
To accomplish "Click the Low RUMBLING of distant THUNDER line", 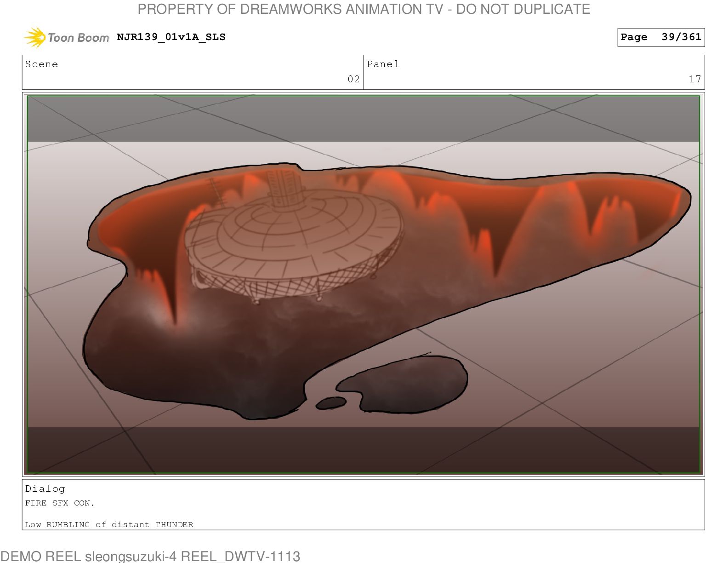I will pos(109,525).
